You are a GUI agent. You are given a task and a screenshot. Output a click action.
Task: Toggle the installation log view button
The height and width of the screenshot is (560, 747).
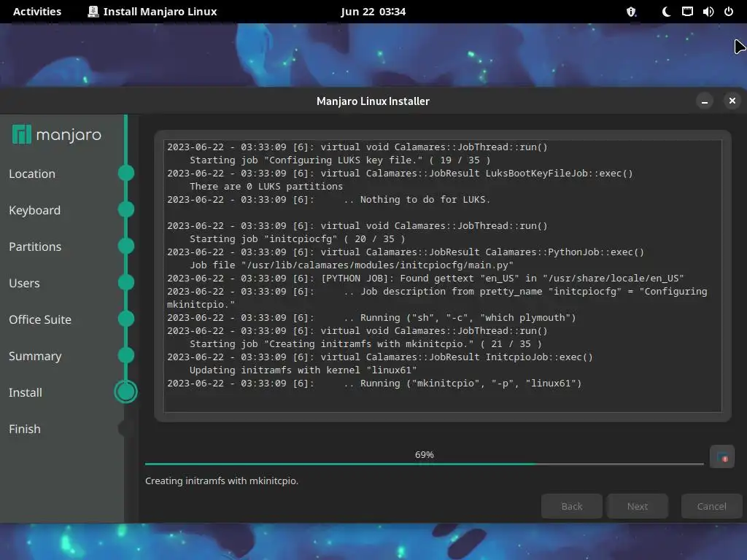(x=721, y=457)
